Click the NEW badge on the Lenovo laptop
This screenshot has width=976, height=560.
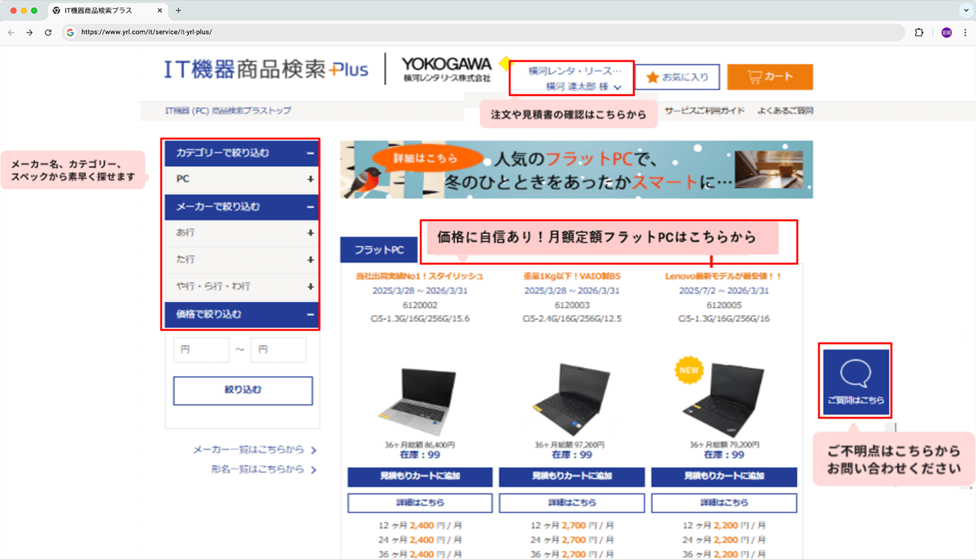(689, 369)
